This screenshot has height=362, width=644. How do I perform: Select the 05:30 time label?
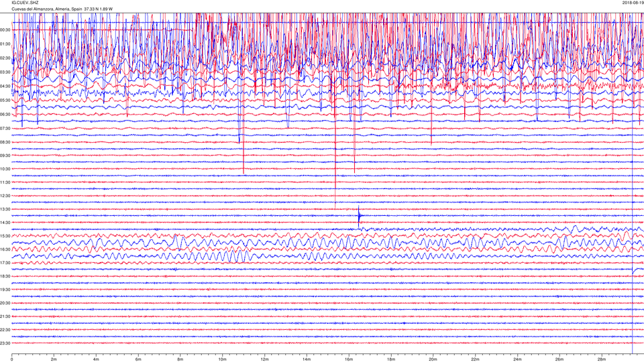5,100
